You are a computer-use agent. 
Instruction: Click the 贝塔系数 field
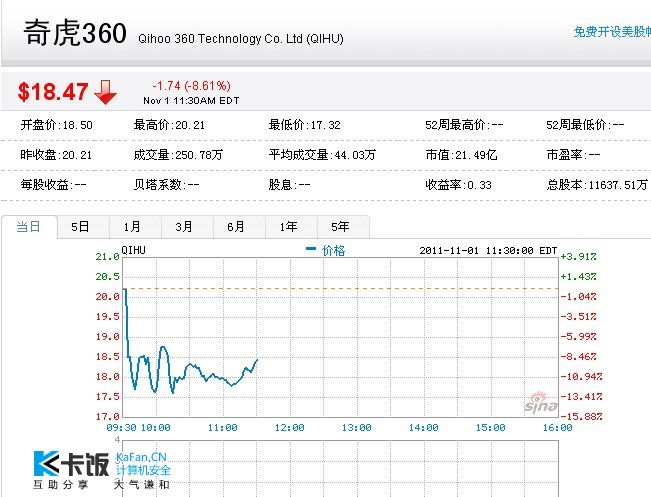(x=166, y=185)
